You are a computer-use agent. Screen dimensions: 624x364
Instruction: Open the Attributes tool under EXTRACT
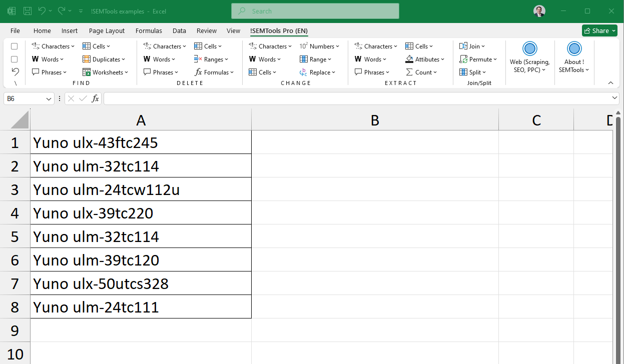pos(425,59)
